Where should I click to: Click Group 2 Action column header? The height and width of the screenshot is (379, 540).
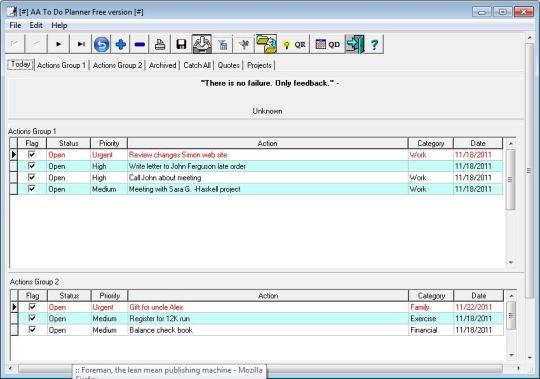pos(268,296)
